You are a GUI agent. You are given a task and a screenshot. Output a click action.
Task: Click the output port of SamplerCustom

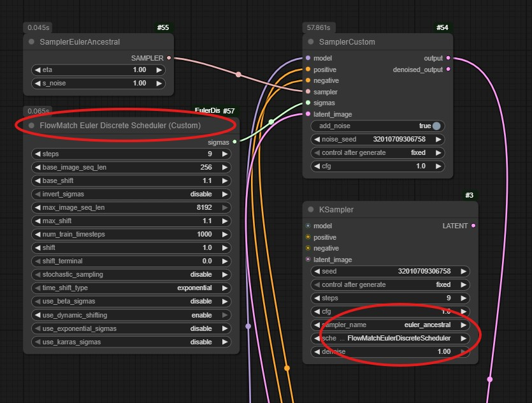pyautogui.click(x=449, y=58)
